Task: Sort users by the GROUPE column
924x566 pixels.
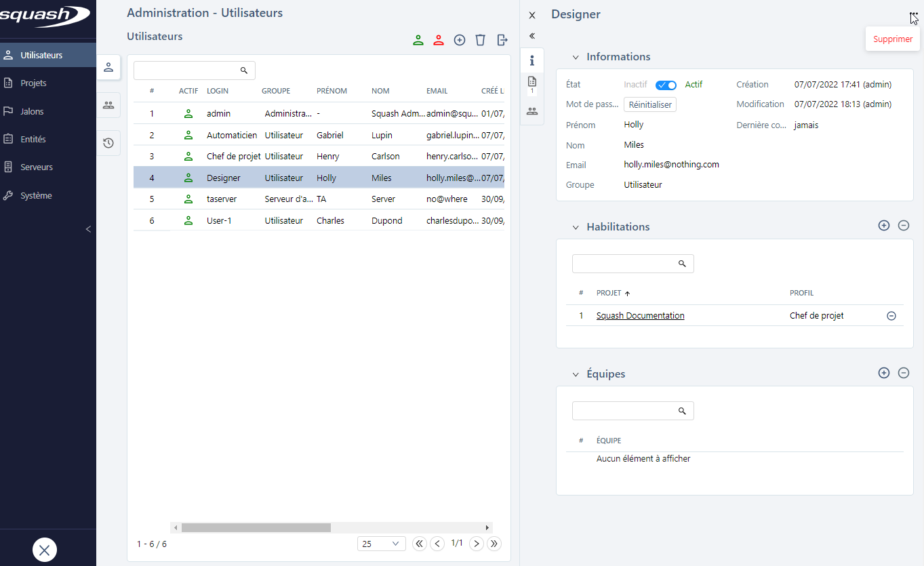Action: [276, 91]
